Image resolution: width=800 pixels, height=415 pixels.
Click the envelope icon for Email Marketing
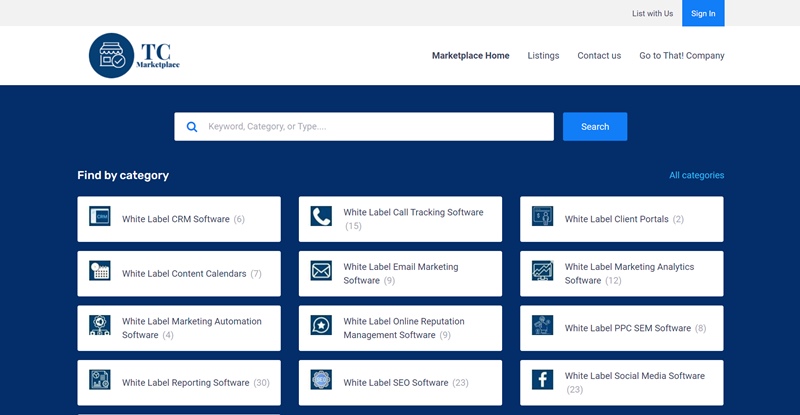(321, 271)
